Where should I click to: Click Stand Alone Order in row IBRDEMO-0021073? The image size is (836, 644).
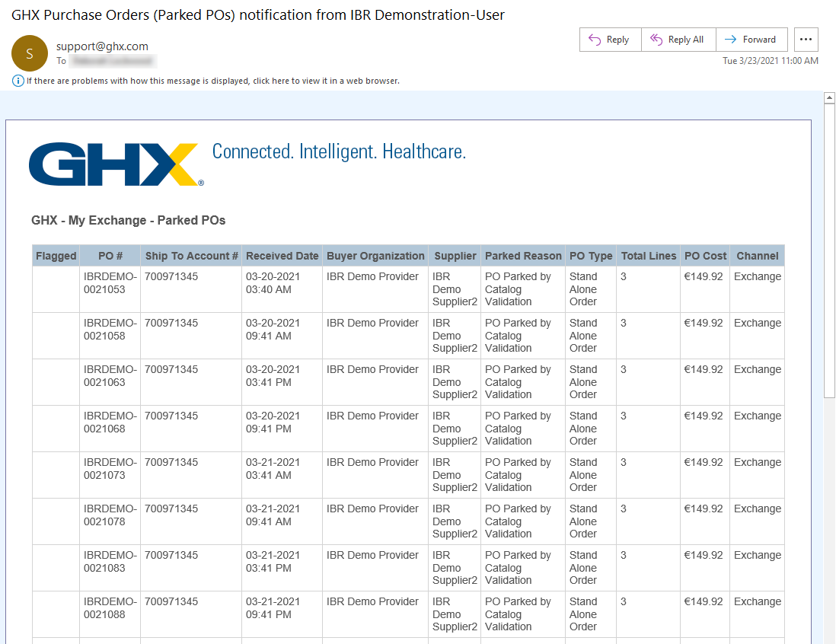[x=583, y=475]
